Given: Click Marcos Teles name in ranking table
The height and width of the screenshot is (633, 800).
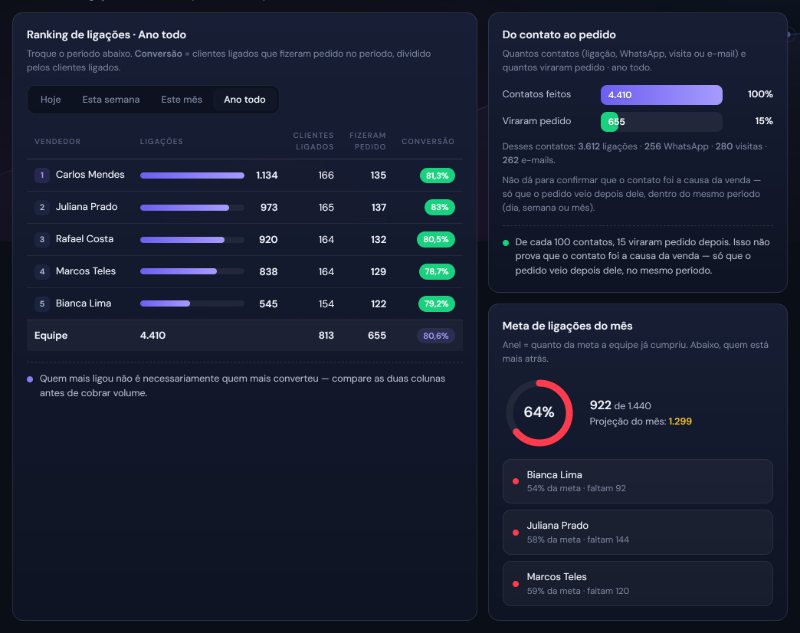Looking at the screenshot, I should pos(85,271).
